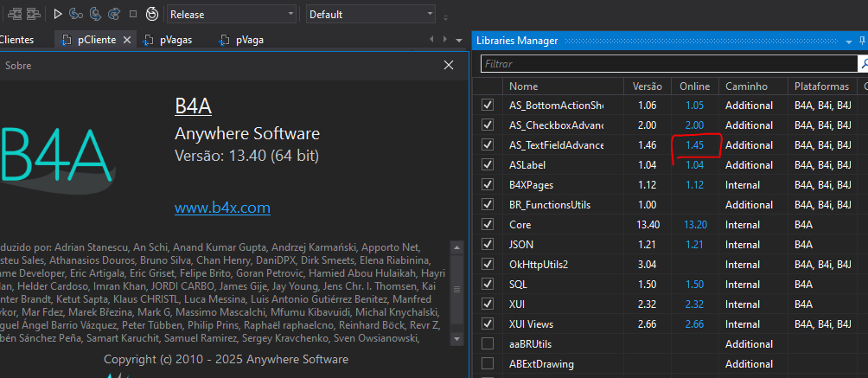Uncheck the SQL library checkbox
This screenshot has width=868, height=378.
point(487,285)
